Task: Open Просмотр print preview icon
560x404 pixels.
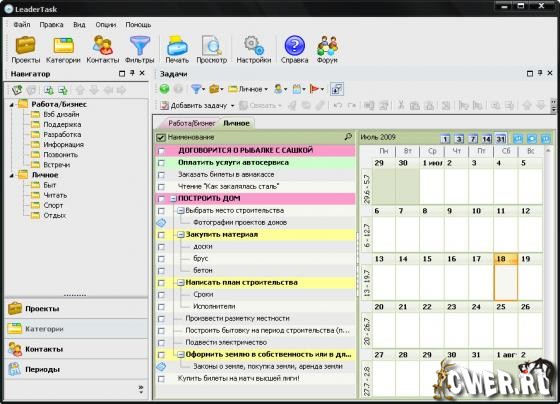Action: 212,50
